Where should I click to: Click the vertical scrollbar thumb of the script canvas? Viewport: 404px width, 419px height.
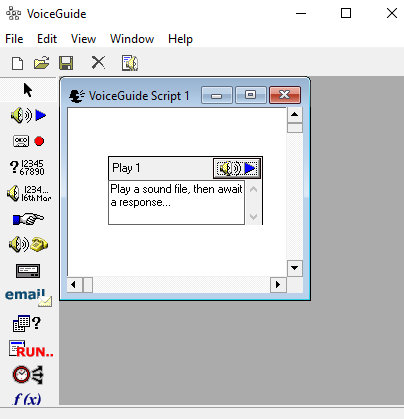(295, 128)
